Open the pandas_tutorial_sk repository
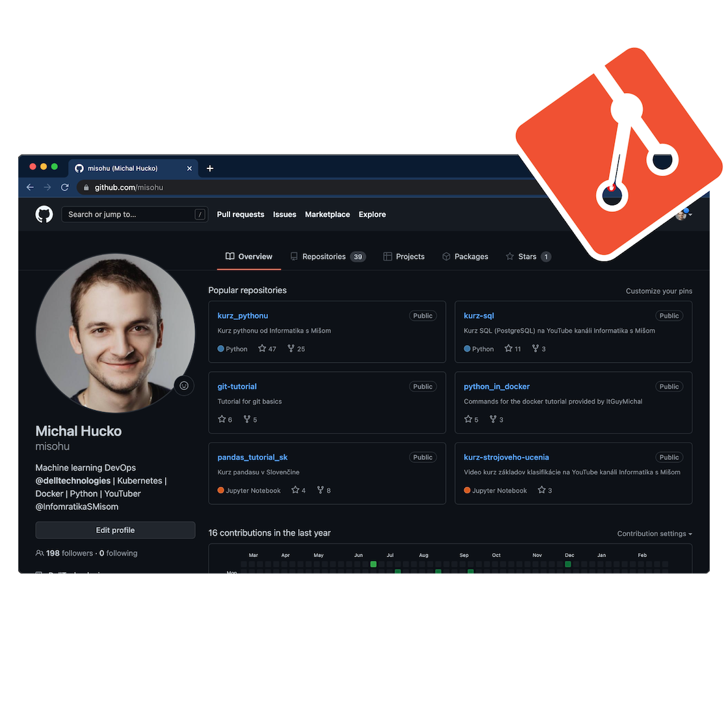Image resolution: width=728 pixels, height=728 pixels. tap(253, 458)
